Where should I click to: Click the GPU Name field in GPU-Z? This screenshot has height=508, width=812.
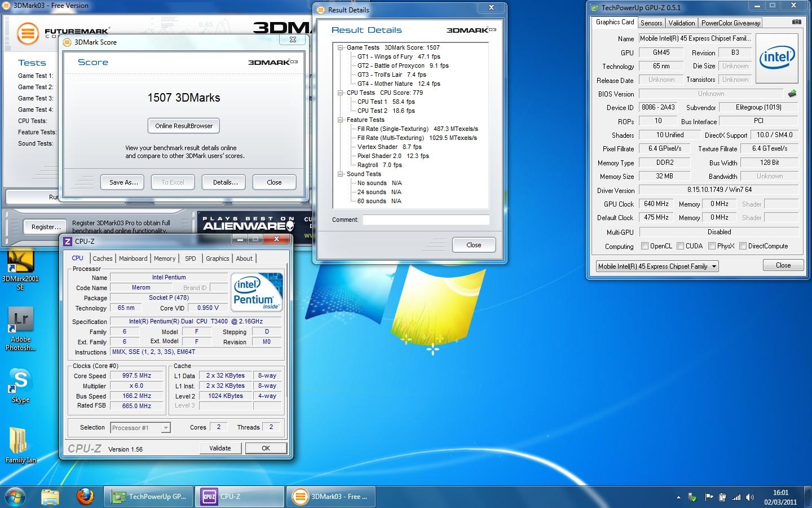pyautogui.click(x=695, y=38)
